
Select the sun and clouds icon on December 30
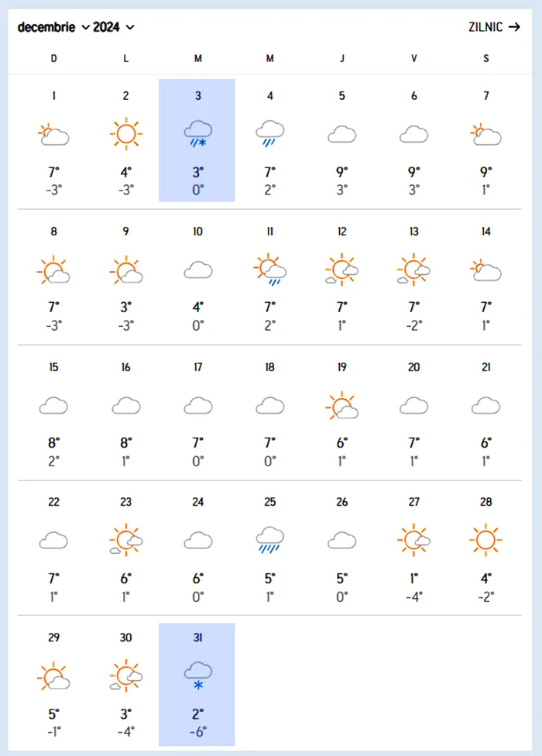(125, 675)
